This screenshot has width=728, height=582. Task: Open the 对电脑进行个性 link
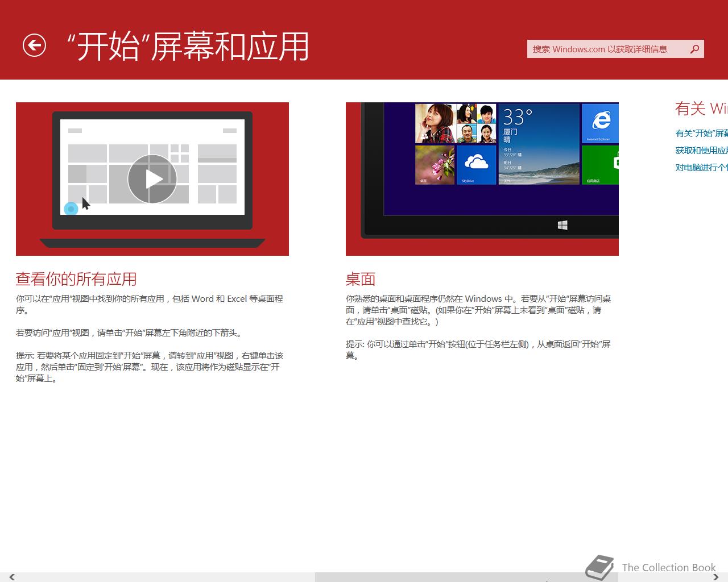[x=702, y=167]
